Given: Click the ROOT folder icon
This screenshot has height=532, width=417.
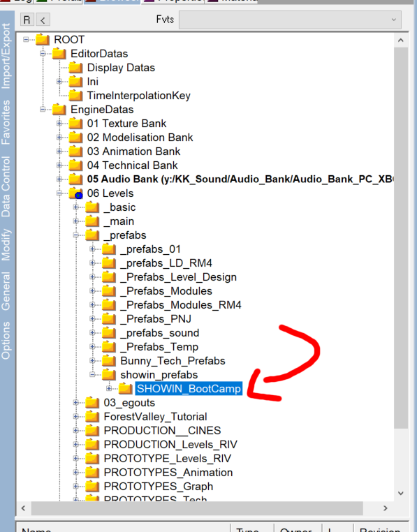Looking at the screenshot, I should pos(43,39).
